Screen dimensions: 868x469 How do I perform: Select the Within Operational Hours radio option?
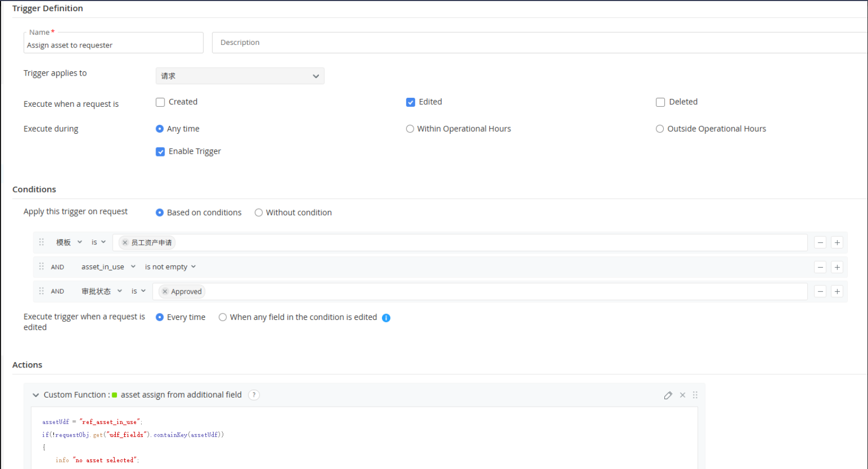[x=410, y=129]
